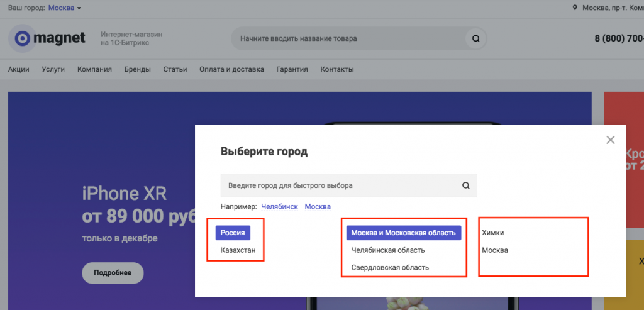Click the Подробнее button on the banner
The height and width of the screenshot is (310, 644).
[113, 273]
